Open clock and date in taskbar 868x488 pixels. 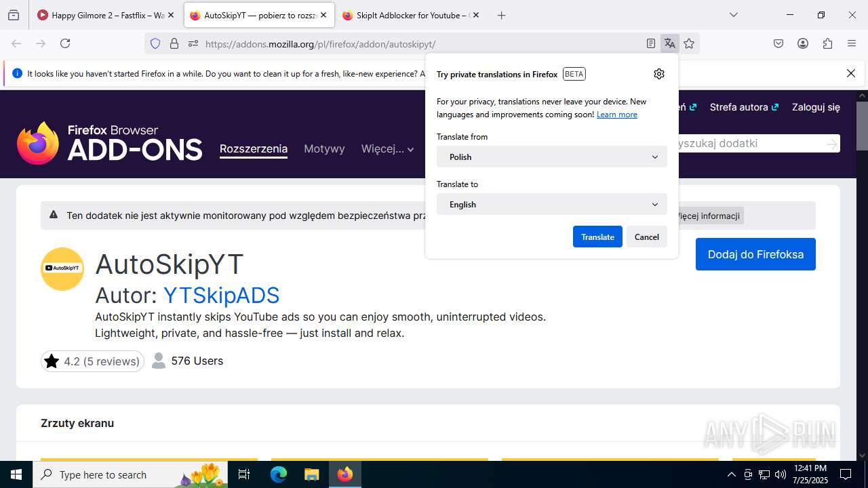810,474
